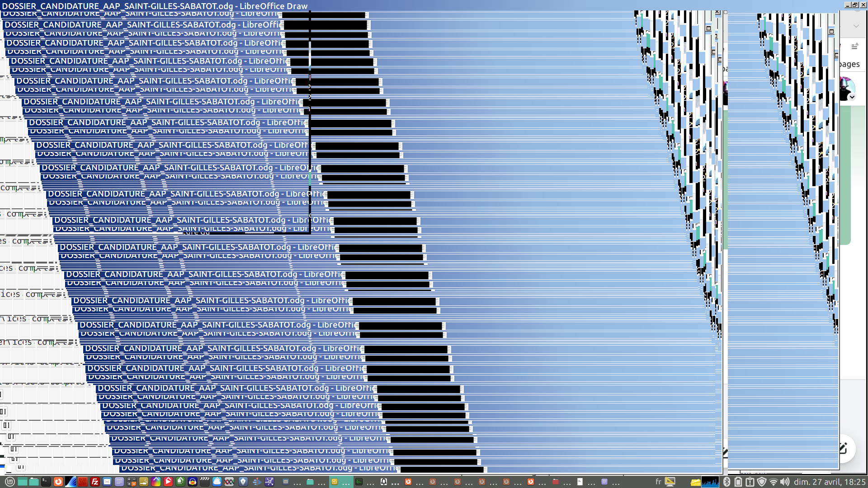Screen dimensions: 868x488
Task: Launch the FileZilla FTP client
Action: click(95, 482)
